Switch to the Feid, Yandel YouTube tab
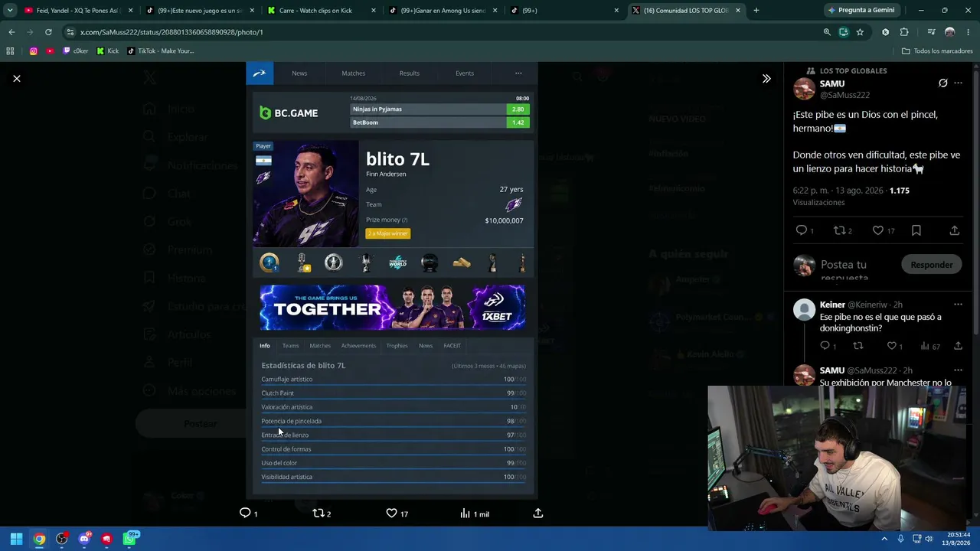This screenshot has width=980, height=551. coord(77,11)
